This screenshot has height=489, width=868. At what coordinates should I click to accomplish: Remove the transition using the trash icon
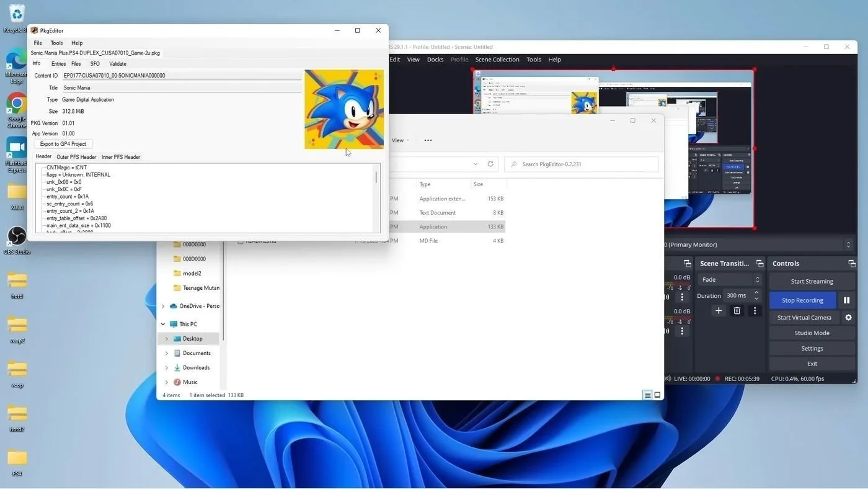click(x=737, y=311)
